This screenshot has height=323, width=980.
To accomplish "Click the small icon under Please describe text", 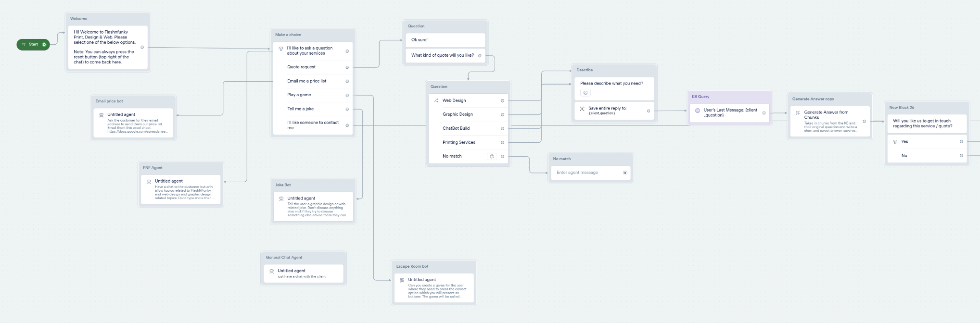I will pos(585,93).
